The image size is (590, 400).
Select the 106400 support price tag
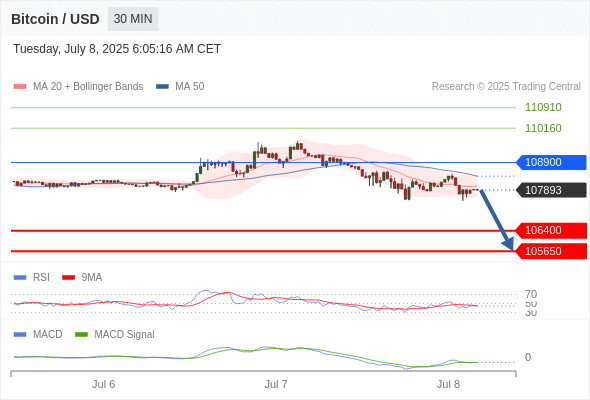coord(551,230)
